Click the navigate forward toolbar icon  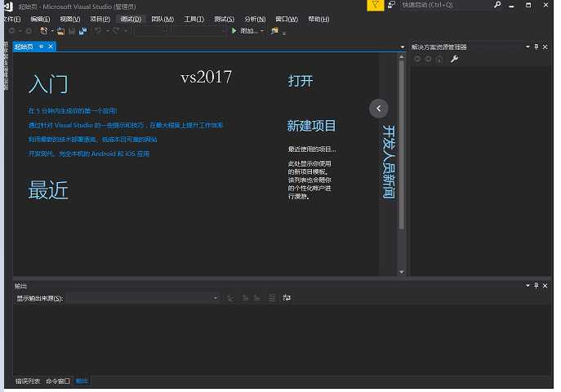click(x=29, y=31)
